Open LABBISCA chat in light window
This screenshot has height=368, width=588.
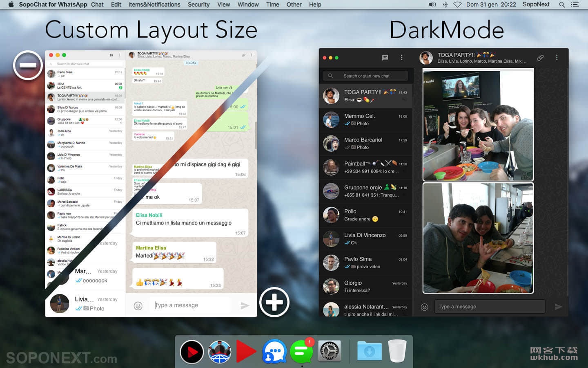[85, 192]
